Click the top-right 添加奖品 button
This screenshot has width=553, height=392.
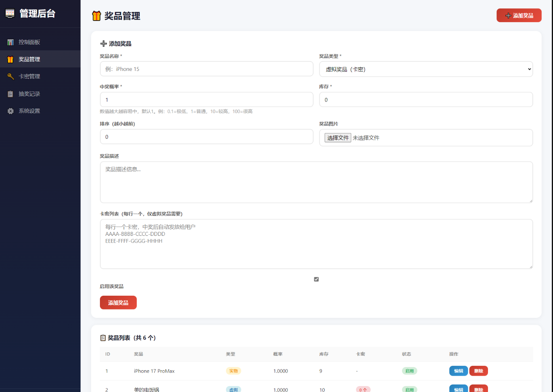pyautogui.click(x=519, y=15)
